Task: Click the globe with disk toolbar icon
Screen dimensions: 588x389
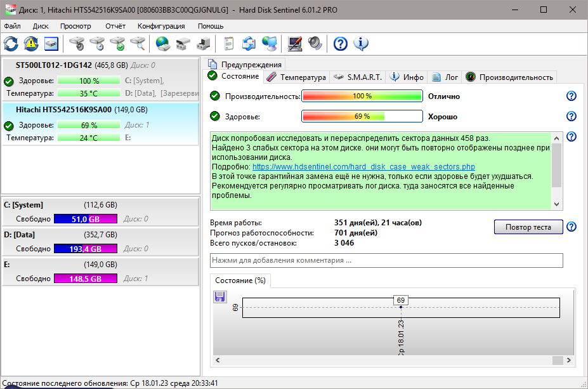Action: coord(163,44)
